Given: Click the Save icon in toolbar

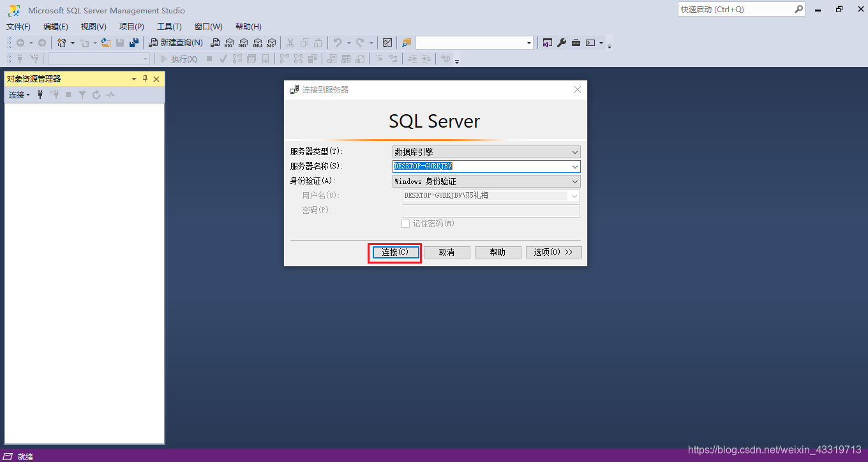Looking at the screenshot, I should pyautogui.click(x=120, y=43).
